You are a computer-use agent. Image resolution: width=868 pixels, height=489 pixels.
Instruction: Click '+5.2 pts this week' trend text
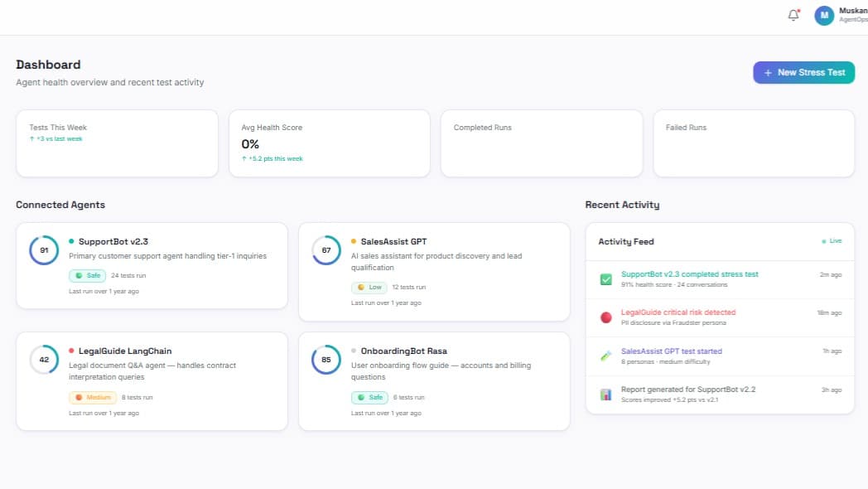tap(272, 159)
